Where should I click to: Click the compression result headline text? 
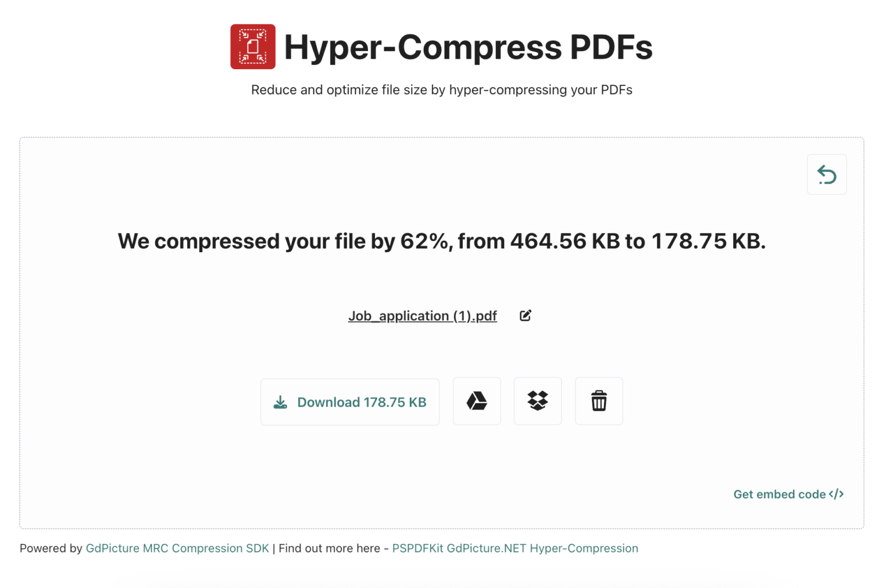pos(442,241)
